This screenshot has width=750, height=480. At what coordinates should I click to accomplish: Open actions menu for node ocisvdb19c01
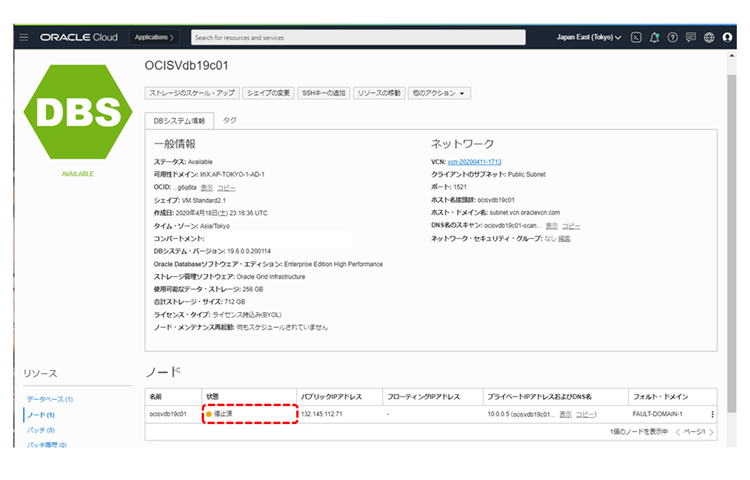click(712, 415)
